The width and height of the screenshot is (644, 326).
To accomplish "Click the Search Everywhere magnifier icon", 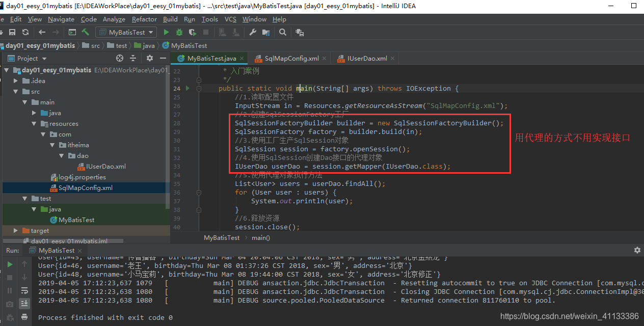I will click(283, 32).
